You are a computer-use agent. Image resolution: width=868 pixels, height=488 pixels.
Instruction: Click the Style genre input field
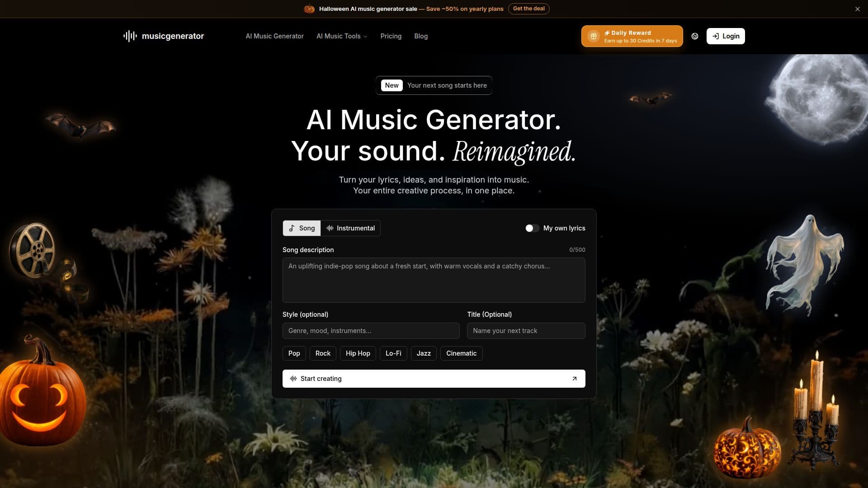(x=371, y=331)
